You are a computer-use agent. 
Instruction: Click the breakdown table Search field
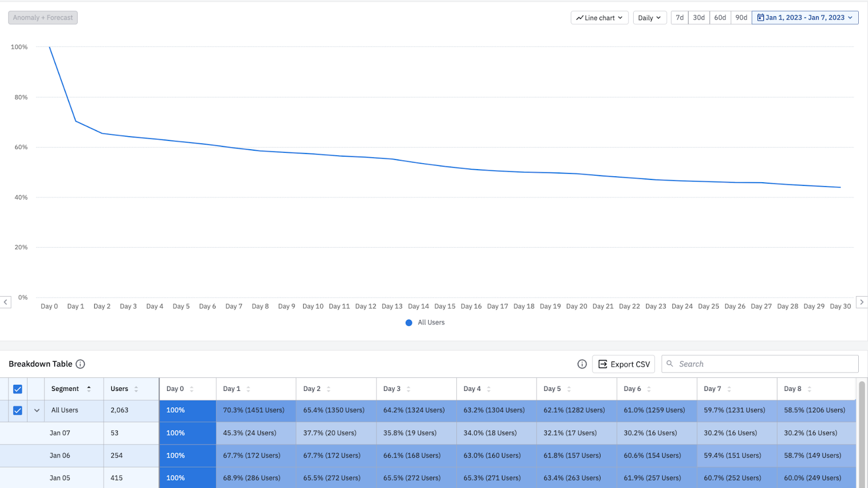(x=759, y=364)
